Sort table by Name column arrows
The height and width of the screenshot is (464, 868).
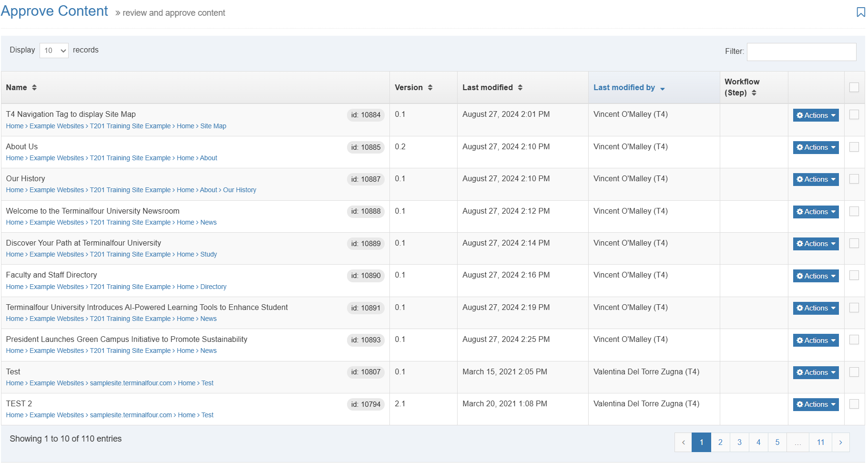(34, 88)
